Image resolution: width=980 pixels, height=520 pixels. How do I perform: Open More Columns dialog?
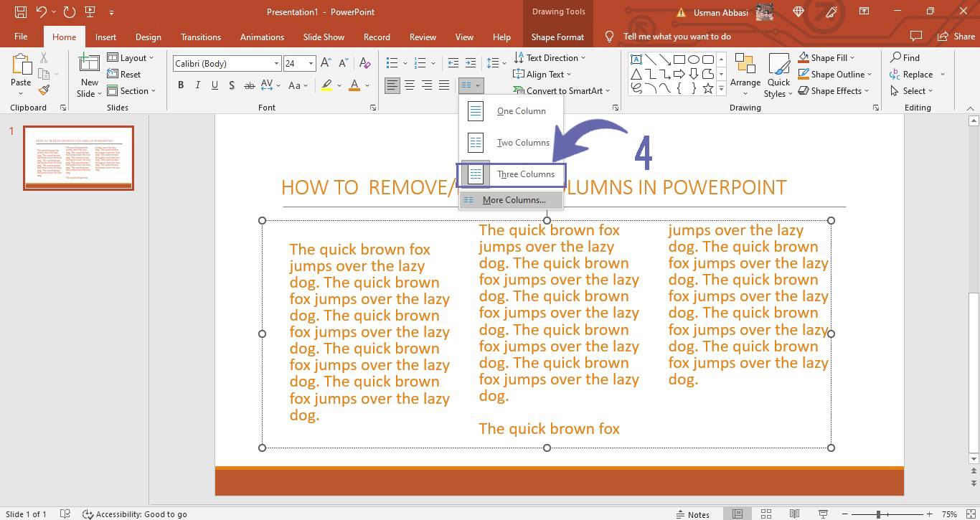coord(511,200)
